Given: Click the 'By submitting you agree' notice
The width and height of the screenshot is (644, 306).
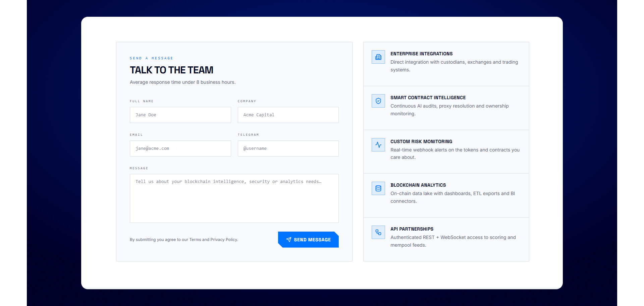Looking at the screenshot, I should [184, 240].
